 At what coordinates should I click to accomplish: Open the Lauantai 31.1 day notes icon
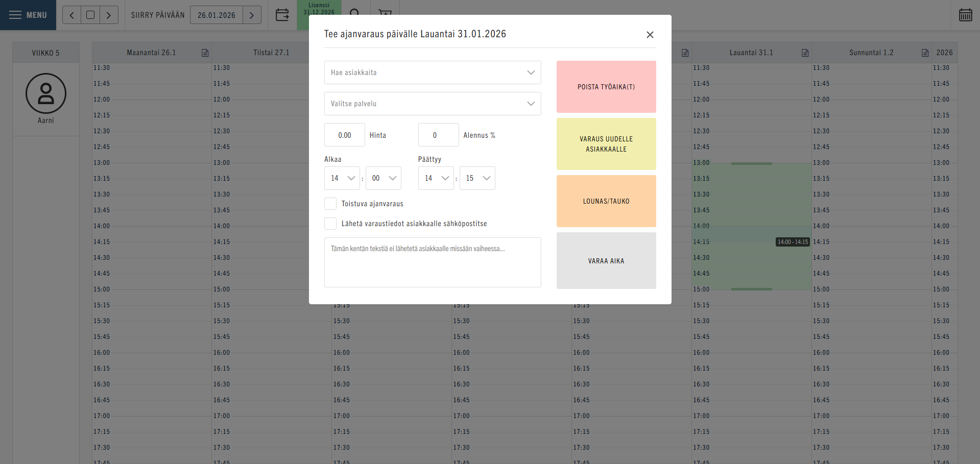coord(805,53)
